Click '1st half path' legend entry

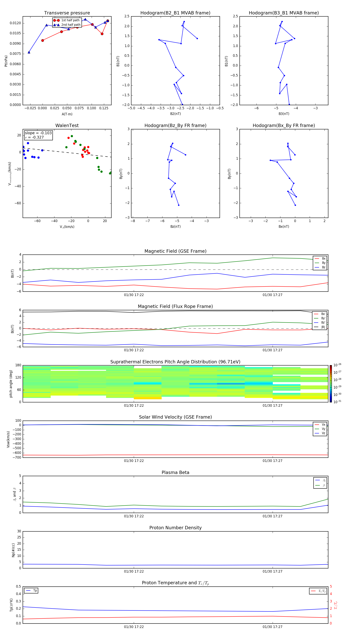tap(67, 20)
